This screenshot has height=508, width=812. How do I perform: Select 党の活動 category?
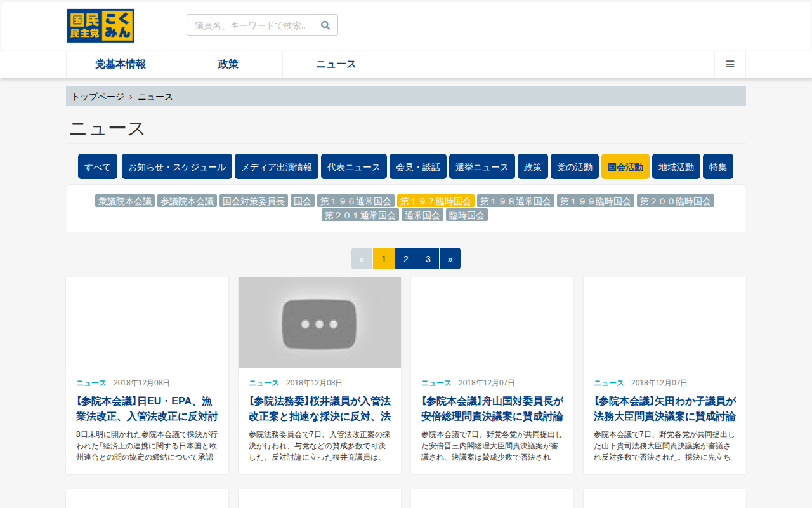tap(575, 166)
